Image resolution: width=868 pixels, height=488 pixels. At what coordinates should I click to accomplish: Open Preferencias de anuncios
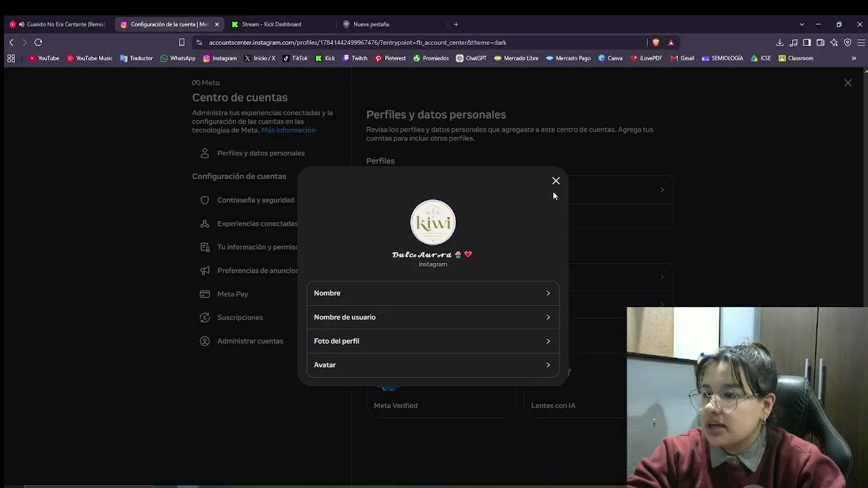tap(248, 270)
